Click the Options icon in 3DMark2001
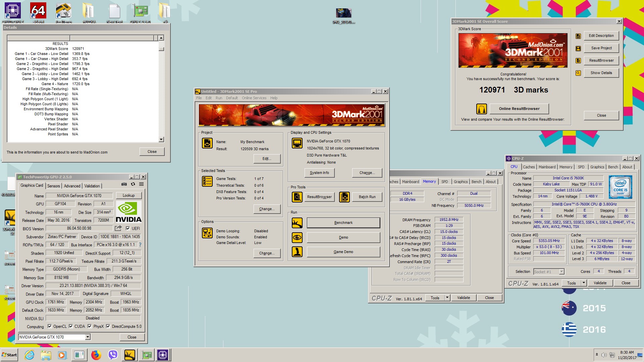 click(207, 233)
